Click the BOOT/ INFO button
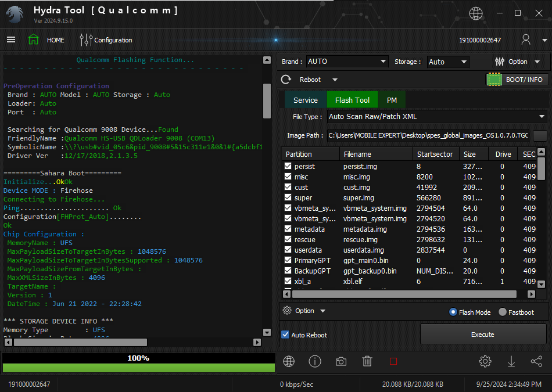The image size is (552, 392). click(x=517, y=80)
